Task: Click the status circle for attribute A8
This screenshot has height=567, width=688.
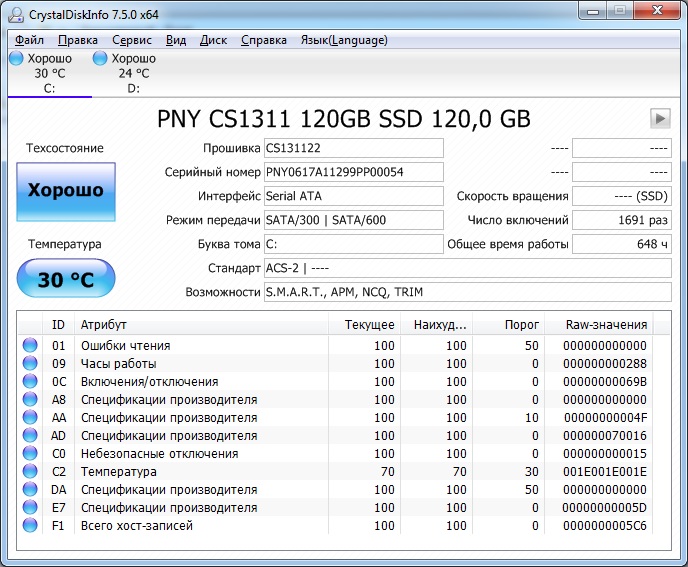Action: click(30, 399)
